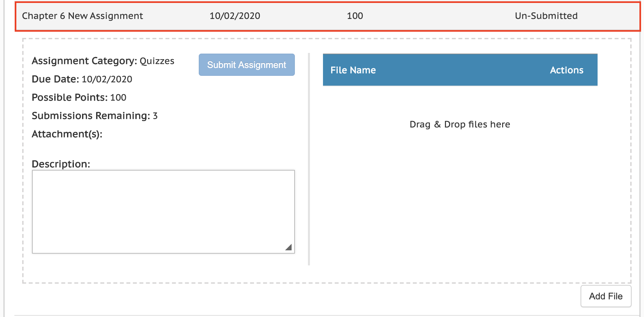Viewport: 644px width, 317px height.
Task: Click the Submit Assignment button
Action: click(x=247, y=65)
